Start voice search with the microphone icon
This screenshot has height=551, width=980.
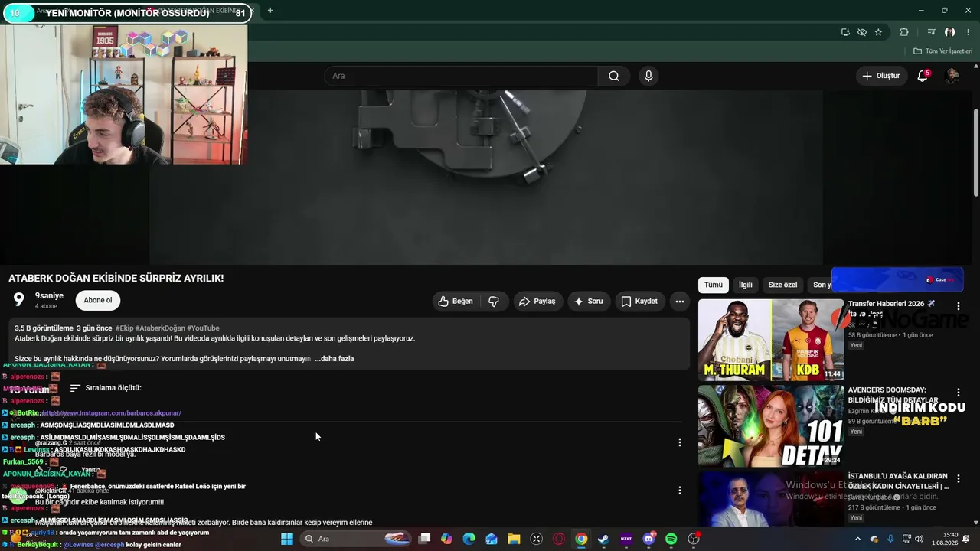[x=648, y=76]
